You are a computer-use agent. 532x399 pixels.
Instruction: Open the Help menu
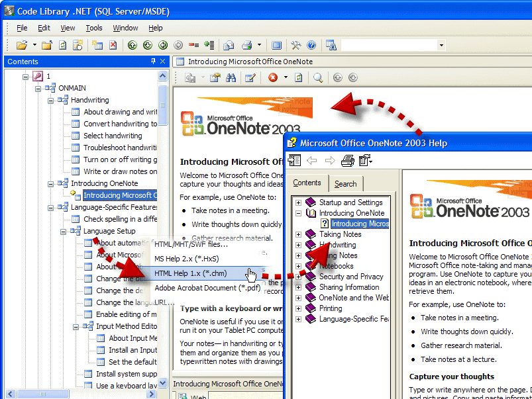click(x=156, y=28)
